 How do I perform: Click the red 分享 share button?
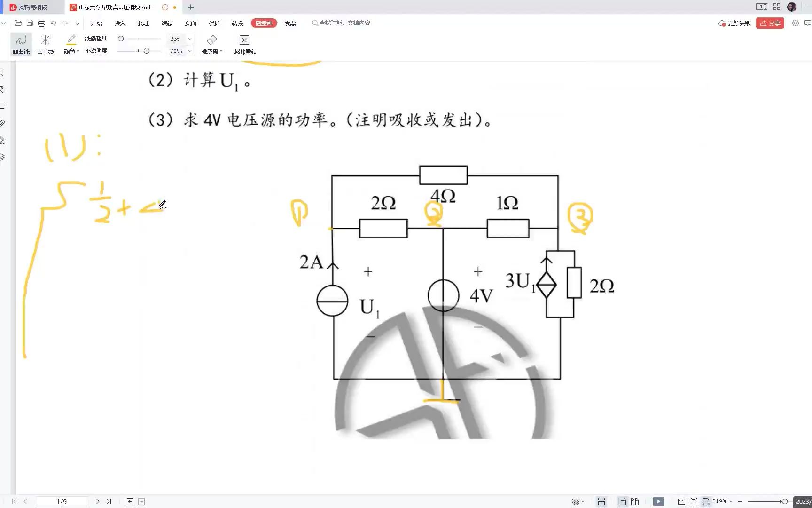click(x=770, y=23)
